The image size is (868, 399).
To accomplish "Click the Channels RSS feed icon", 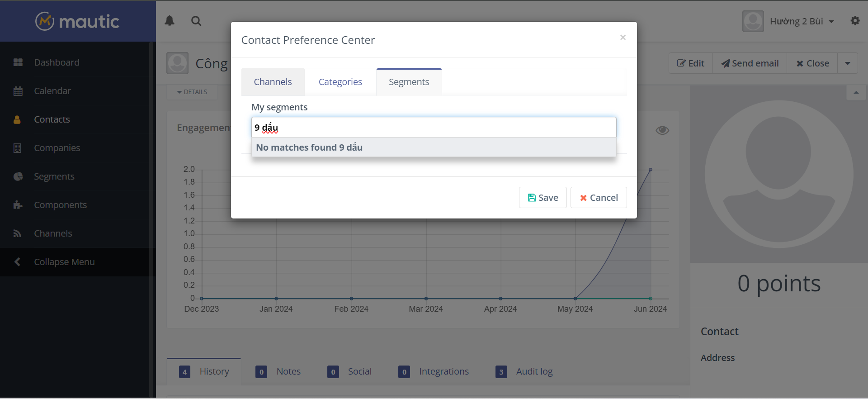I will [x=18, y=233].
